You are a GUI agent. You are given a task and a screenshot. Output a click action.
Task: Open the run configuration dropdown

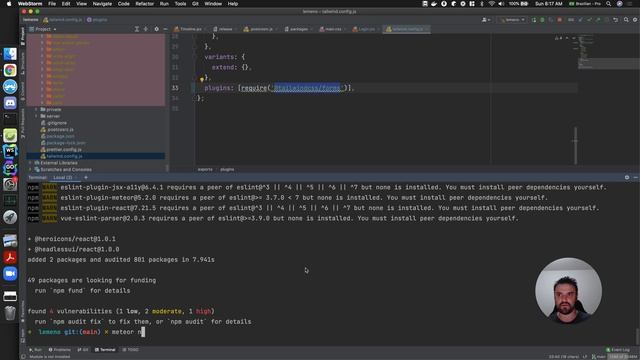[x=513, y=20]
